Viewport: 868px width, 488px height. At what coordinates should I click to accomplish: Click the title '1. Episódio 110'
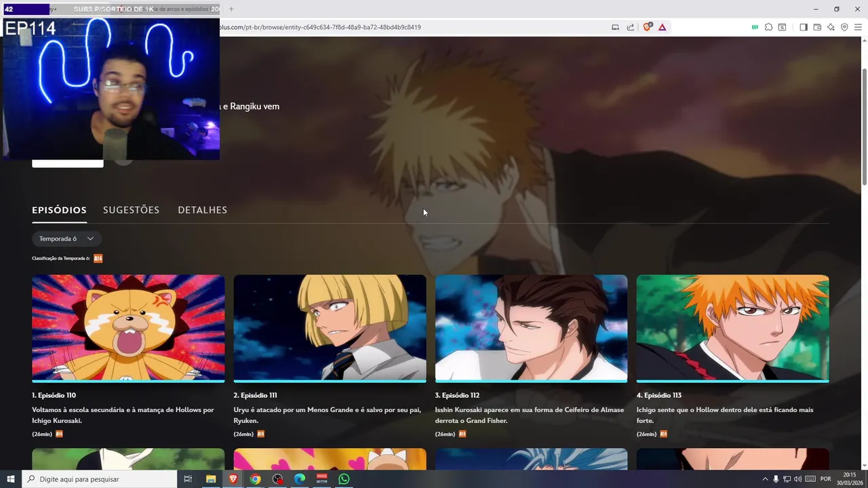point(54,395)
